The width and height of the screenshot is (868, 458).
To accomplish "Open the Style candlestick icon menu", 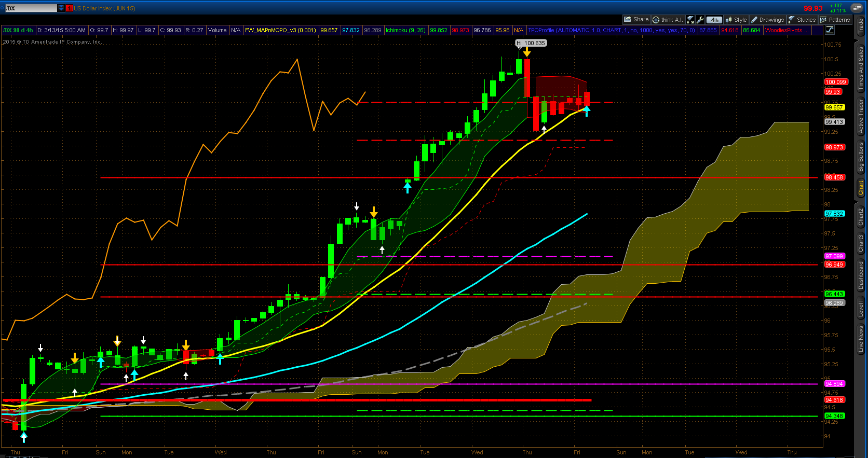I will tap(736, 20).
